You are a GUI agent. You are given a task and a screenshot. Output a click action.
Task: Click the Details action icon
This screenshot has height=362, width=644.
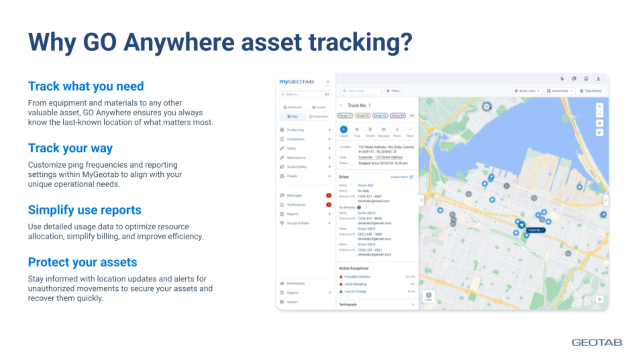(370, 129)
